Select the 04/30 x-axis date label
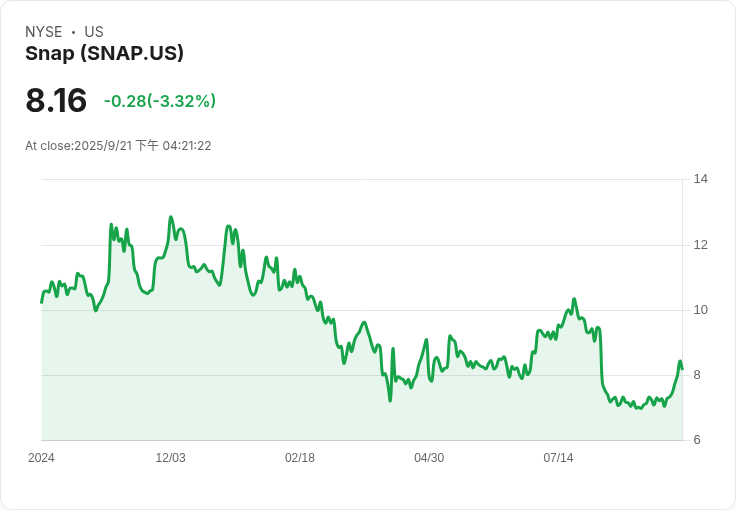The width and height of the screenshot is (736, 510). point(429,458)
